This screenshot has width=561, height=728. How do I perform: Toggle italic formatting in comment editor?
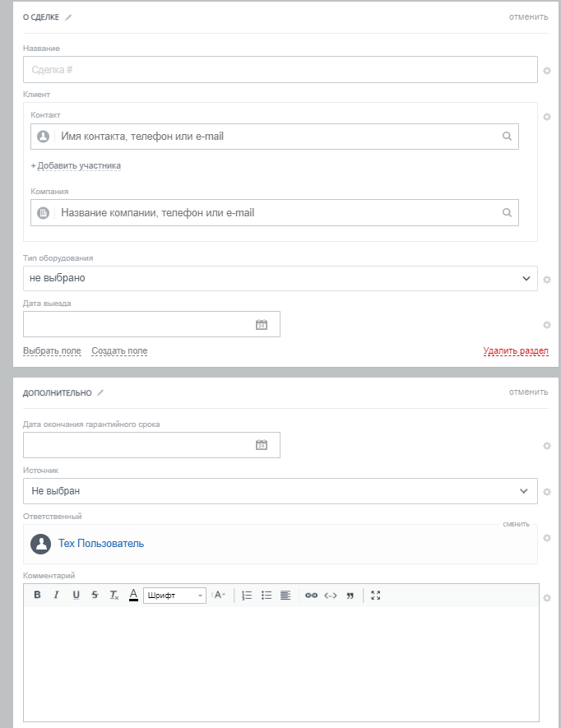pyautogui.click(x=56, y=596)
